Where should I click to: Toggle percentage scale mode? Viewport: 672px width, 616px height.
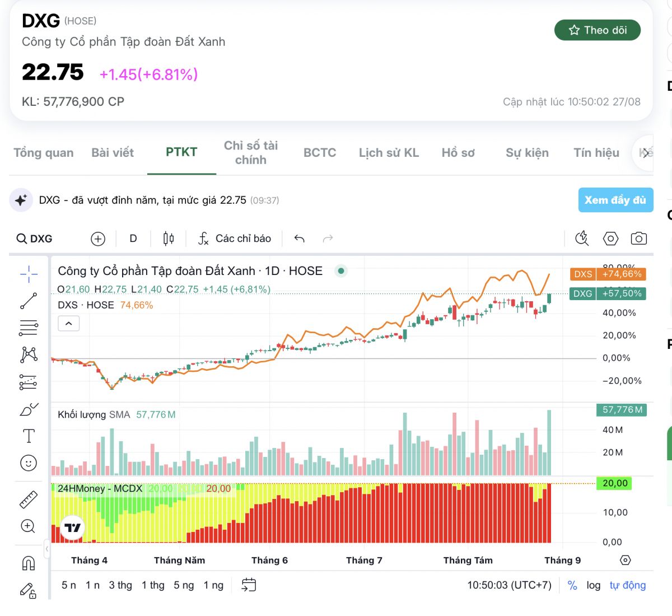(x=572, y=585)
